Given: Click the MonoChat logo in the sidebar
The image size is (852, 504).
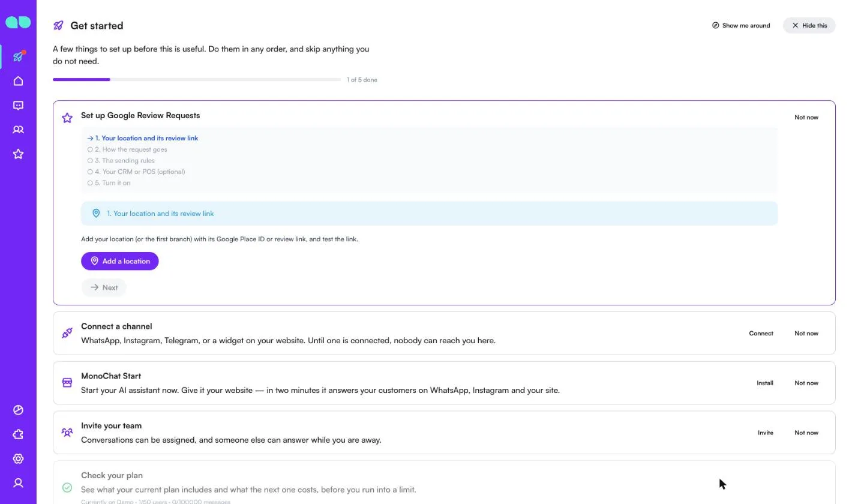Looking at the screenshot, I should coord(18,22).
